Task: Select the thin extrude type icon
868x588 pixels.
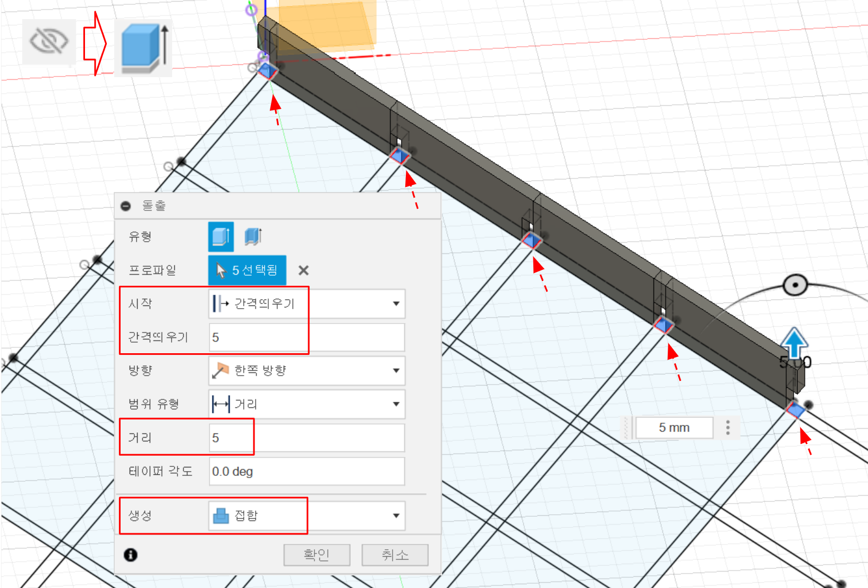Action: tap(253, 236)
